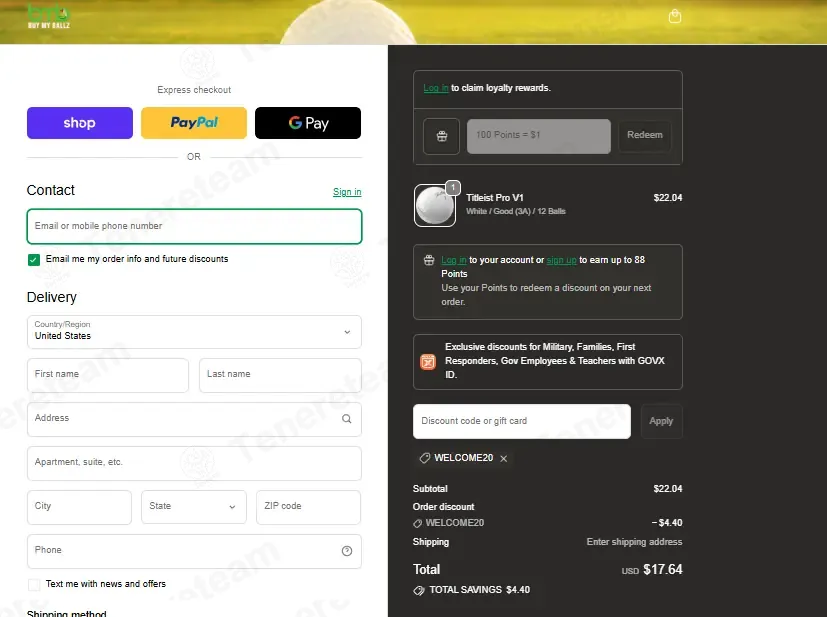
Task: Click the total amount $17.64
Action: point(662,570)
